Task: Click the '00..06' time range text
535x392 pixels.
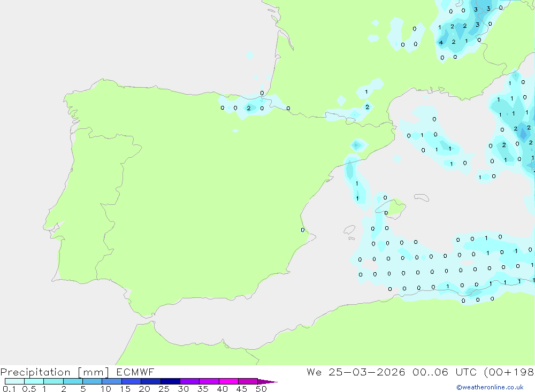Action: click(430, 372)
